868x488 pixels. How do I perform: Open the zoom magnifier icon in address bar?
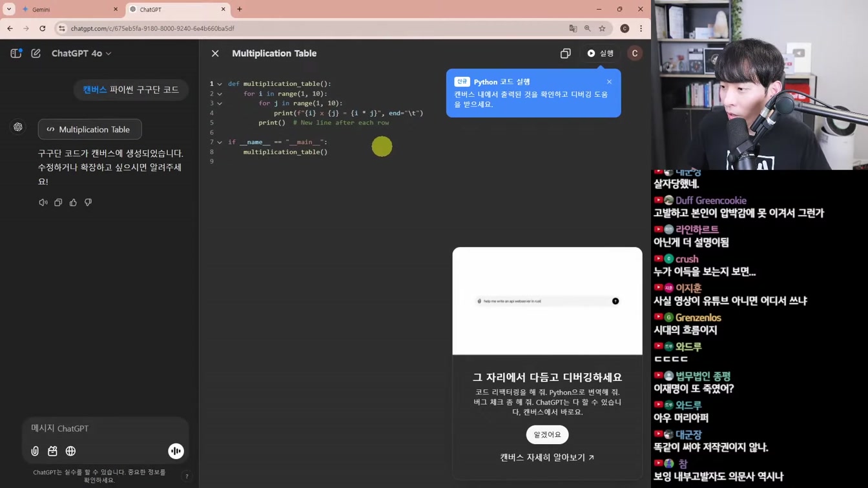coord(588,28)
